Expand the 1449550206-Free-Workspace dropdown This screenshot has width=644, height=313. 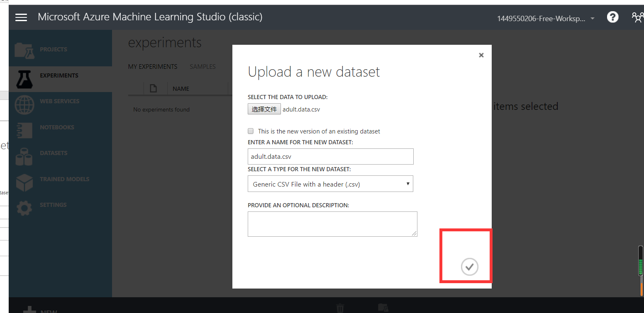(x=546, y=18)
